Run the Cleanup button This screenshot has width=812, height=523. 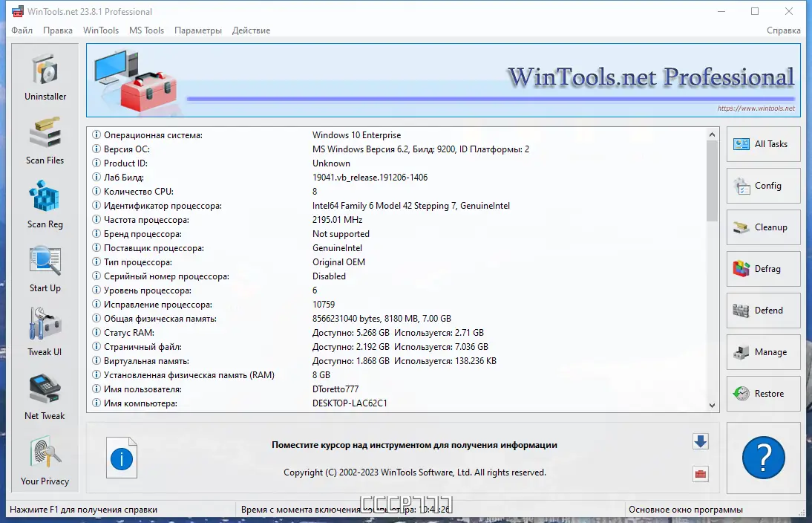763,227
